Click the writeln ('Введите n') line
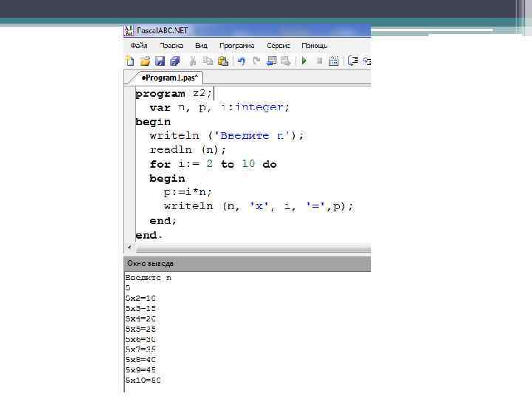This screenshot has width=532, height=399. point(227,136)
